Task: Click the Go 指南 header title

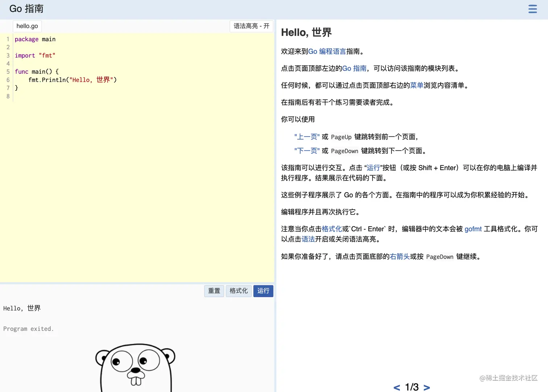Action: click(x=26, y=9)
